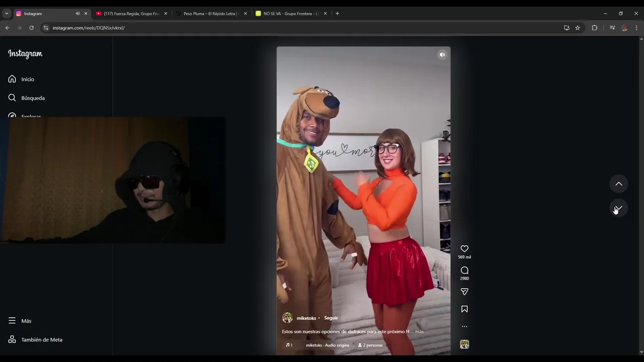Open Chrome three-dot menu

[x=636, y=28]
